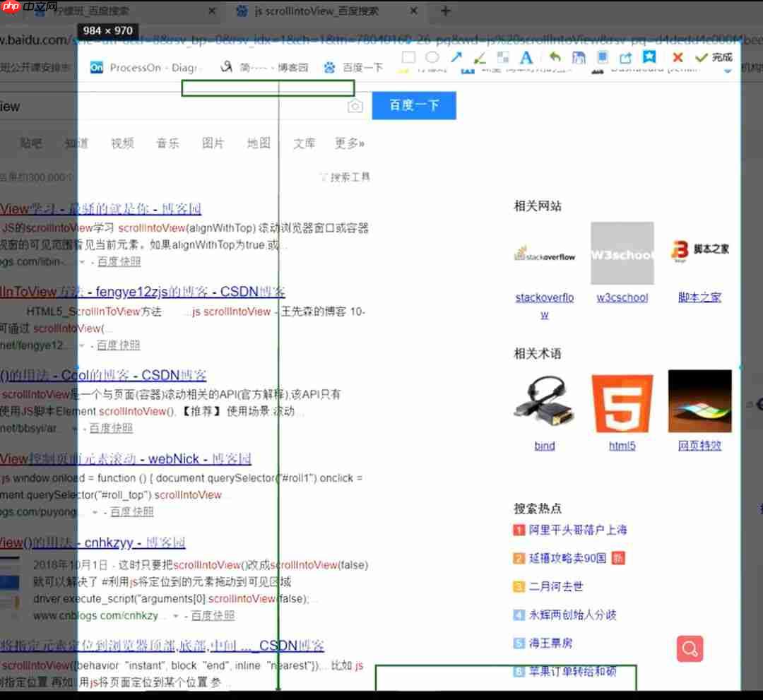Select the text annotation tool (A)

click(526, 58)
